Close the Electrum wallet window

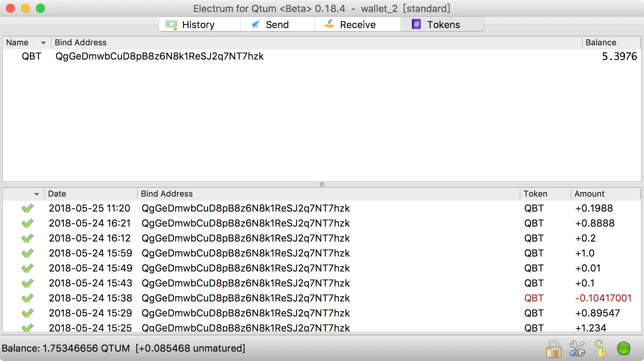(x=10, y=8)
